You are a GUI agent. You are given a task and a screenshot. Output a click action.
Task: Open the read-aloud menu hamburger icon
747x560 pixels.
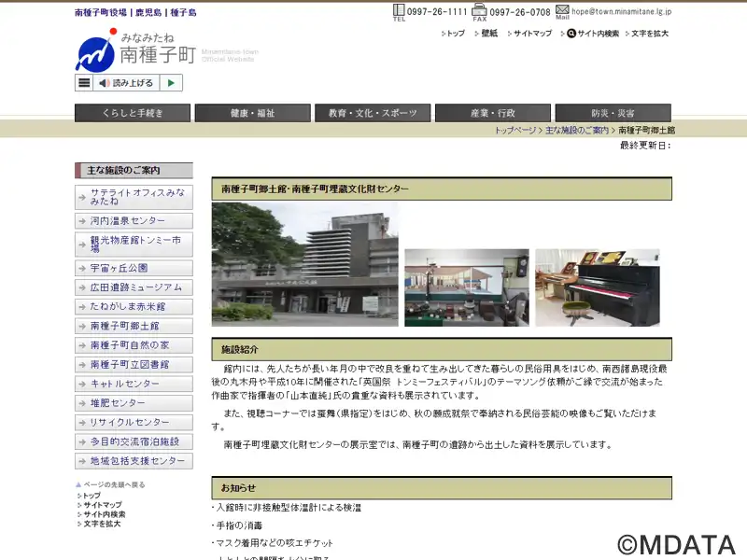tap(84, 83)
